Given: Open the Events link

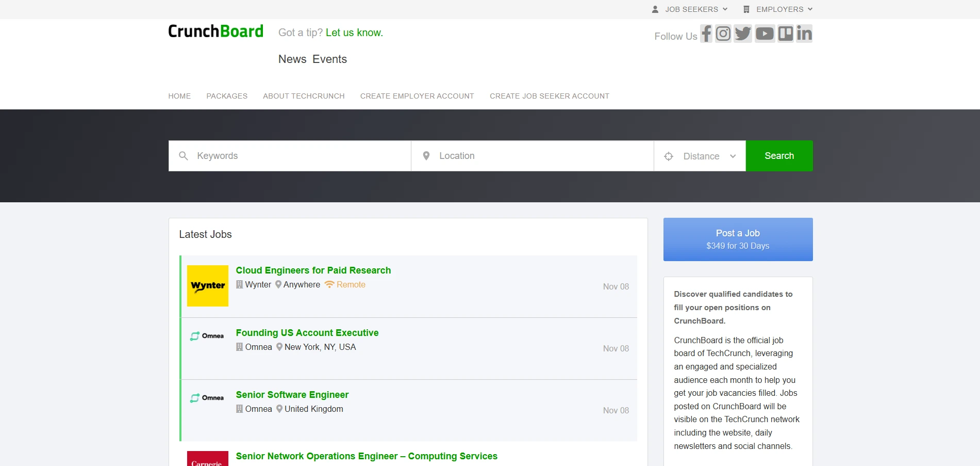Looking at the screenshot, I should tap(330, 59).
